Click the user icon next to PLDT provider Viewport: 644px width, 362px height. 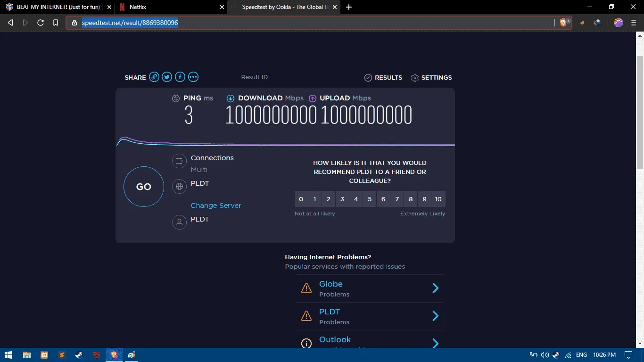(x=179, y=222)
